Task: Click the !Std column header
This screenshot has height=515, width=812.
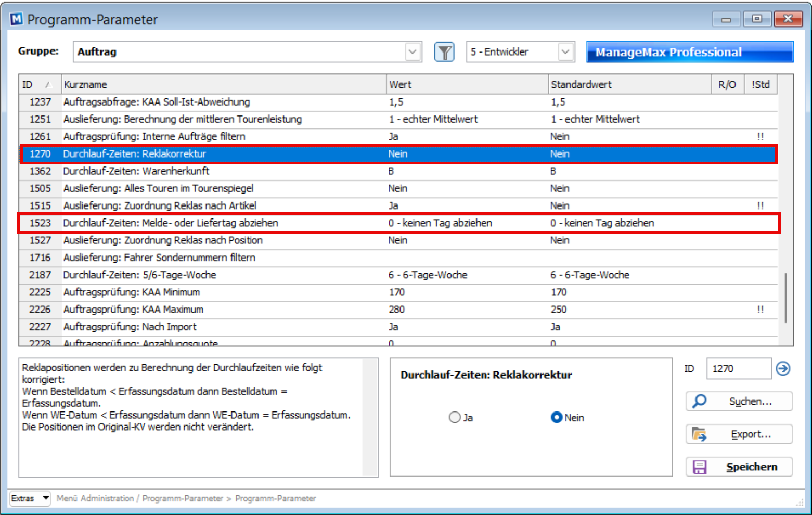Action: [761, 84]
